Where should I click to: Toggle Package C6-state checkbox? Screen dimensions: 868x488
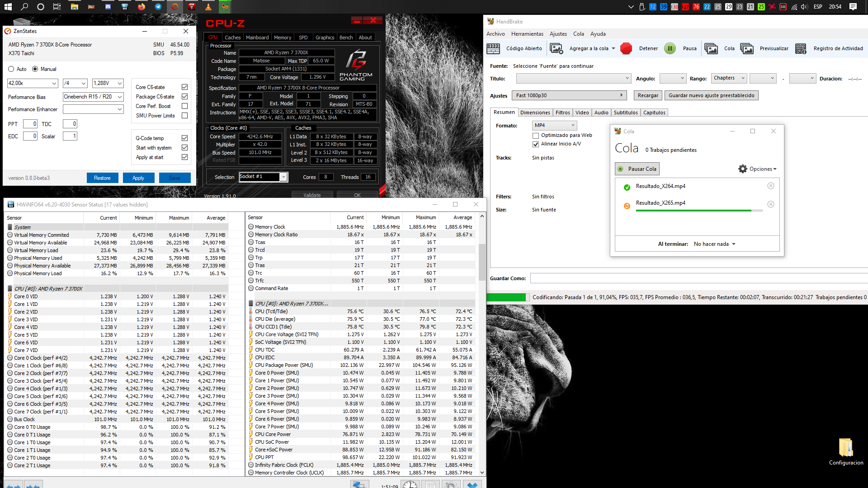click(184, 96)
